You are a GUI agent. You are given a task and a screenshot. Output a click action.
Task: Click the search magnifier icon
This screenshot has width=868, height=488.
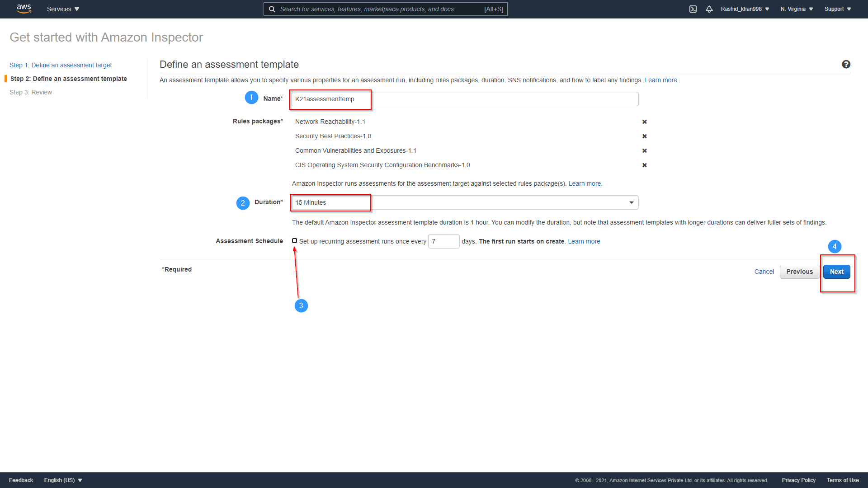coord(272,9)
